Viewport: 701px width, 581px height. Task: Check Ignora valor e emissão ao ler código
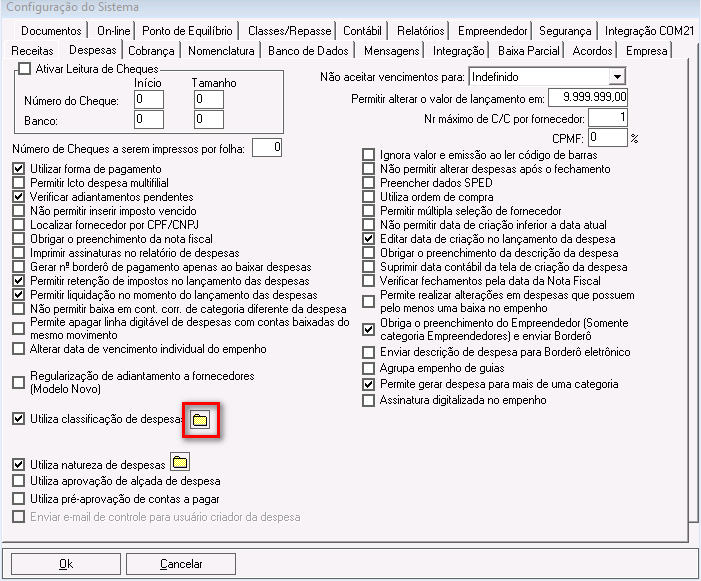[368, 155]
